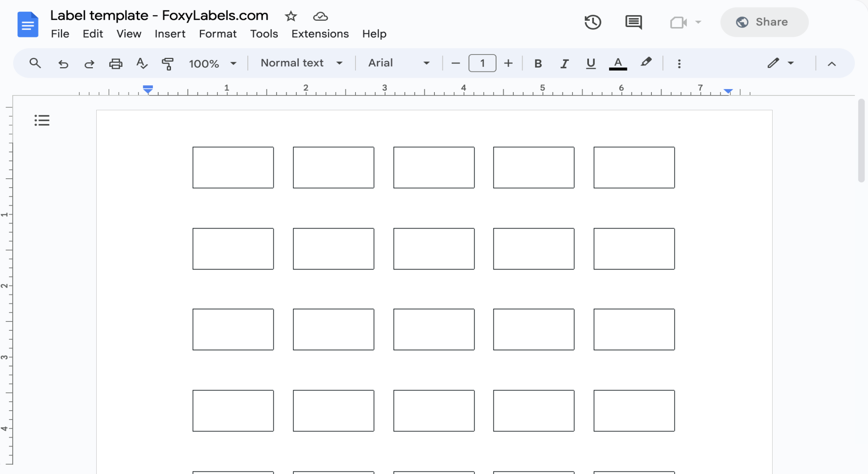868x474 pixels.
Task: Open version history
Action: (593, 22)
